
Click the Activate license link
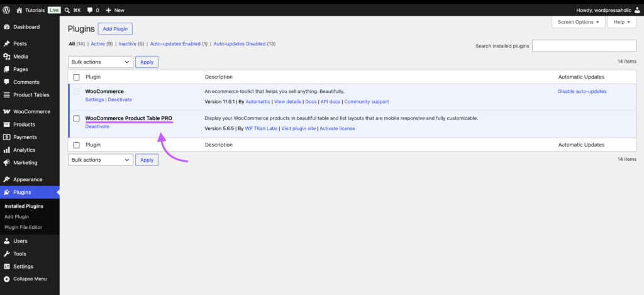337,128
